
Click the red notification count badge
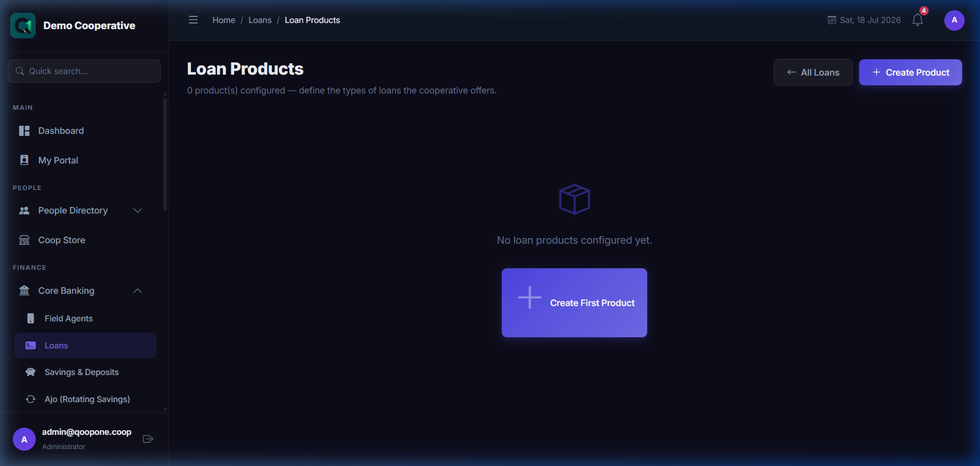pos(924,11)
